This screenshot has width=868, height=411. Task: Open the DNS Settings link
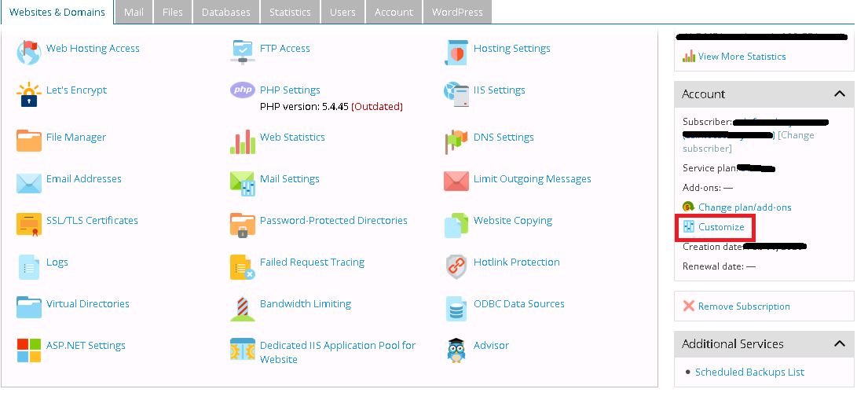click(x=504, y=137)
